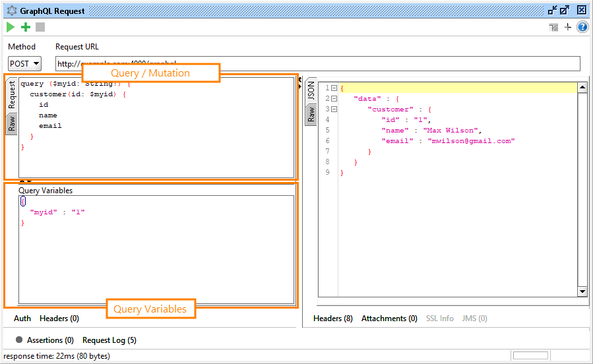Open help with blue question mark
This screenshot has width=593, height=364.
click(582, 27)
